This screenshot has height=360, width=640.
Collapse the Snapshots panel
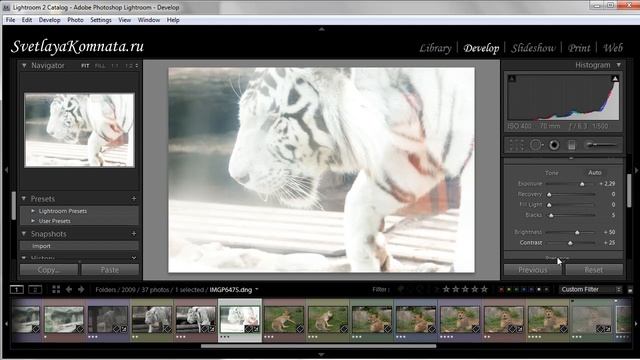click(x=24, y=233)
